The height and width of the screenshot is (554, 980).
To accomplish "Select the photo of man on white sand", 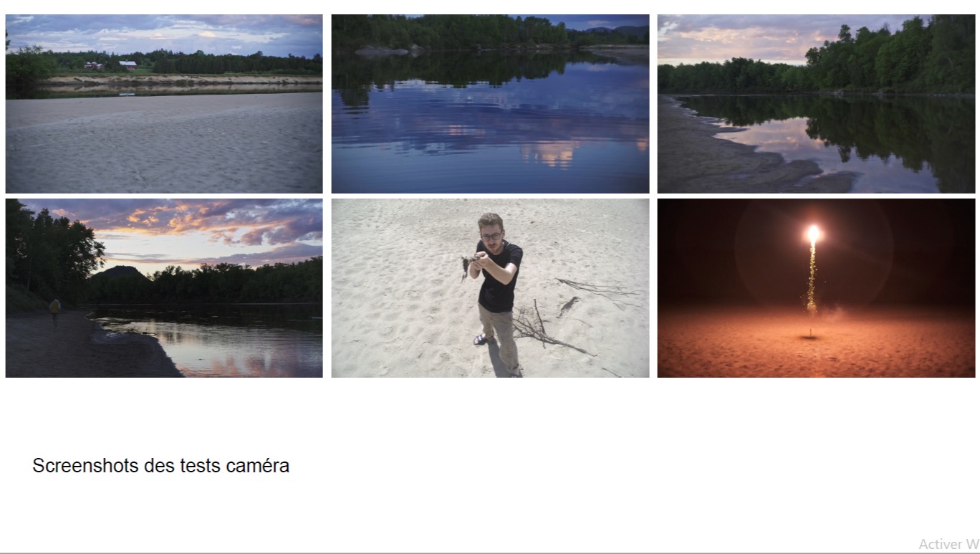I will (x=490, y=288).
